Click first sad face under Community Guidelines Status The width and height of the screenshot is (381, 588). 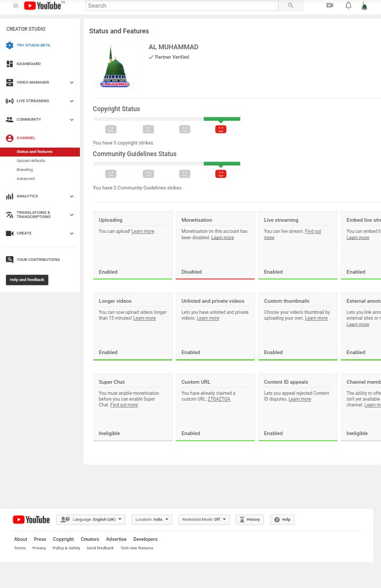[x=111, y=174]
